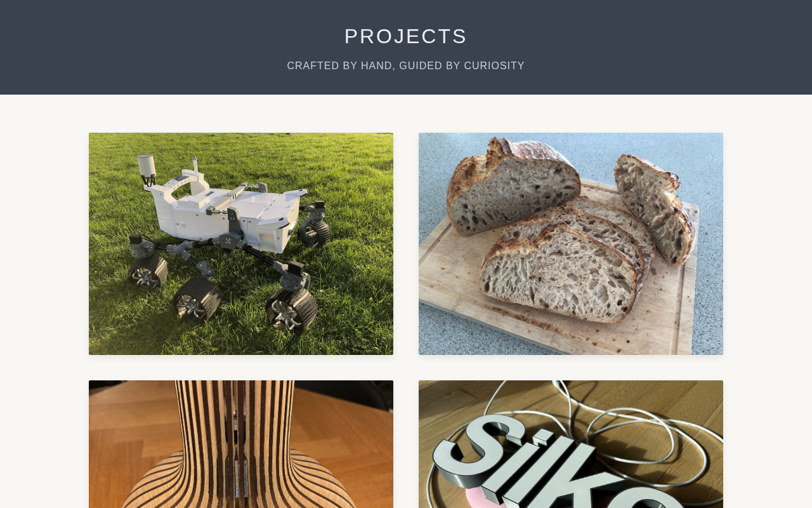The height and width of the screenshot is (508, 812).
Task: Click the 'Crafted by hand, guided by curiosity' subtitle
Action: (406, 66)
